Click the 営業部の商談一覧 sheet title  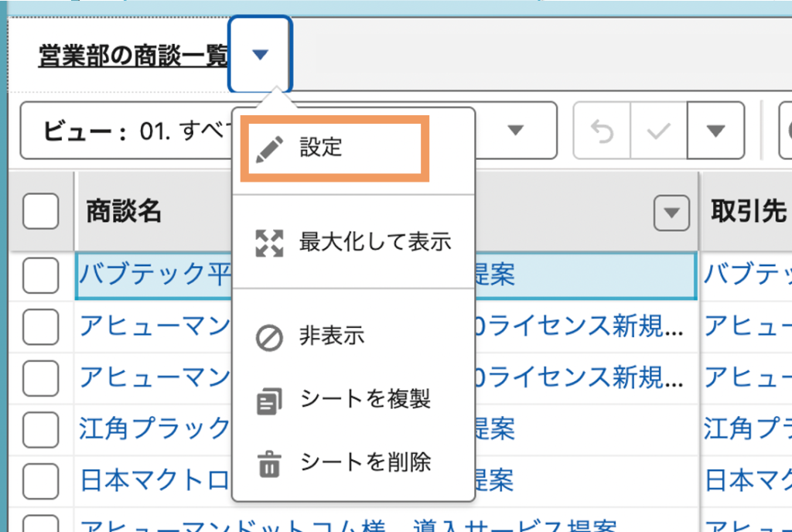click(133, 56)
